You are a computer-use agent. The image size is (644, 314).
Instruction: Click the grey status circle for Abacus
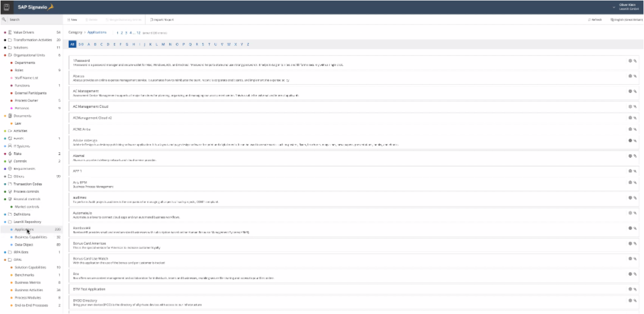[x=630, y=76]
